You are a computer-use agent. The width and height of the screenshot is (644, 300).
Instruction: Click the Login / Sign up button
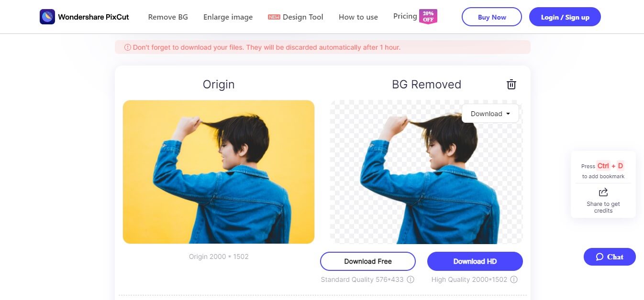click(565, 17)
